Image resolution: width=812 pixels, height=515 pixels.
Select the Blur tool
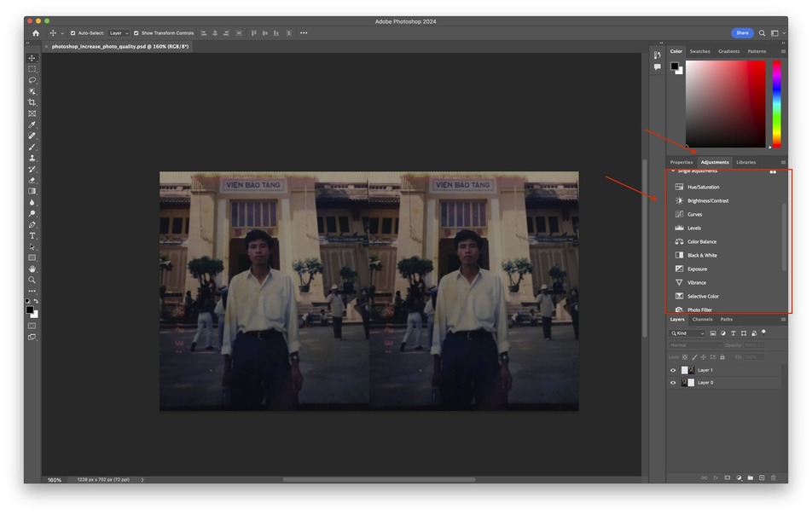pos(32,202)
